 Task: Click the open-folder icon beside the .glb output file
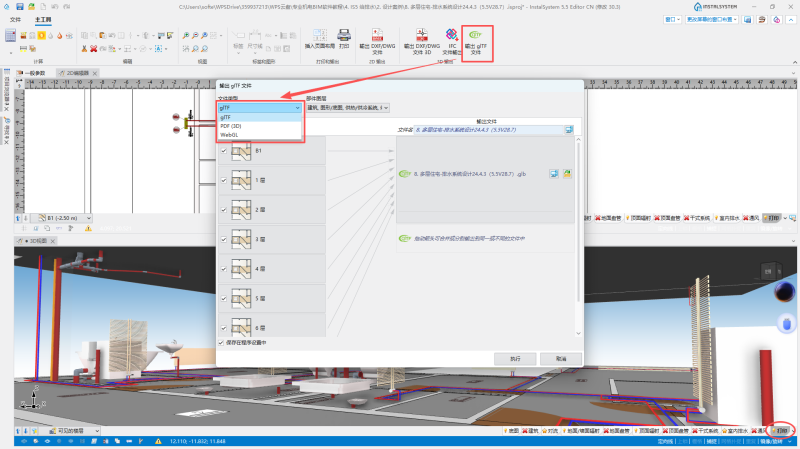tap(567, 174)
